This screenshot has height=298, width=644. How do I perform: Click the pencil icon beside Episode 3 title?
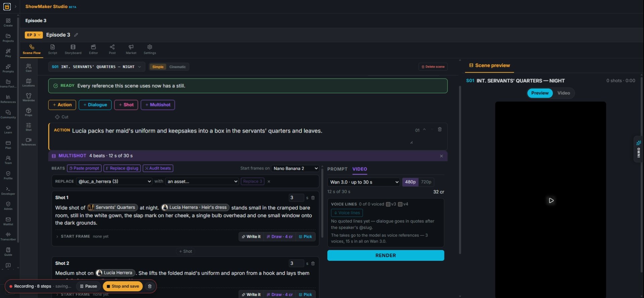point(76,35)
